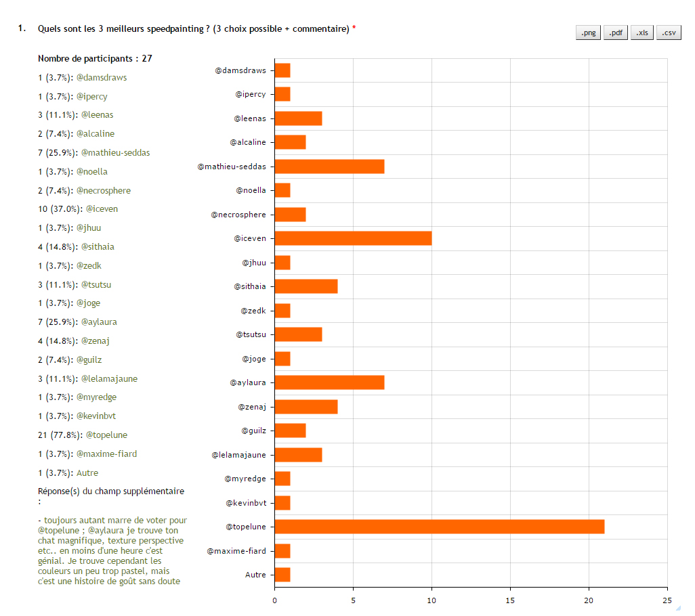The height and width of the screenshot is (616, 695).
Task: Export the results to .xls
Action: coord(642,32)
